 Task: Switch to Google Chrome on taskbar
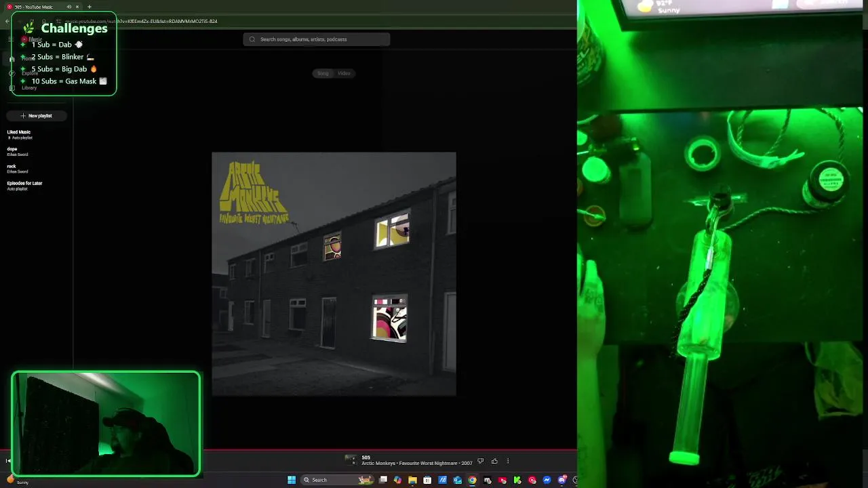coord(473,480)
